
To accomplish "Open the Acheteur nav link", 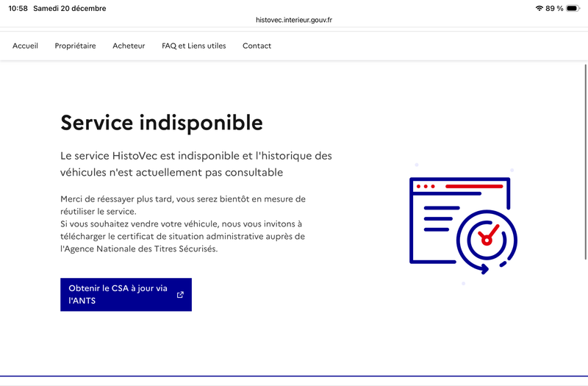I will point(129,46).
